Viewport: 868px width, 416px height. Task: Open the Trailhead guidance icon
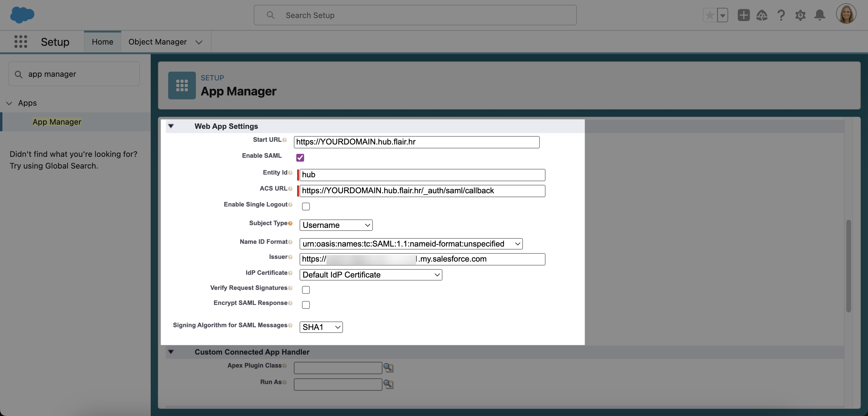coord(762,15)
